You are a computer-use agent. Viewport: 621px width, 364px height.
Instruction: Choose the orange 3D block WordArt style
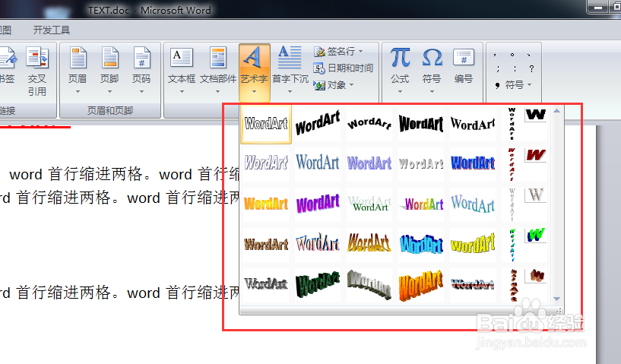click(x=421, y=285)
